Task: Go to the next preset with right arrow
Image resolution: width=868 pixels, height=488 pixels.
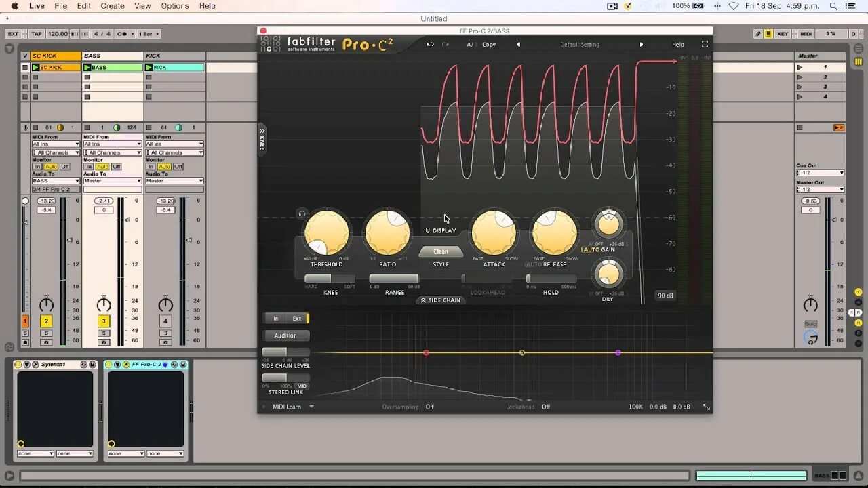Action: pyautogui.click(x=642, y=45)
